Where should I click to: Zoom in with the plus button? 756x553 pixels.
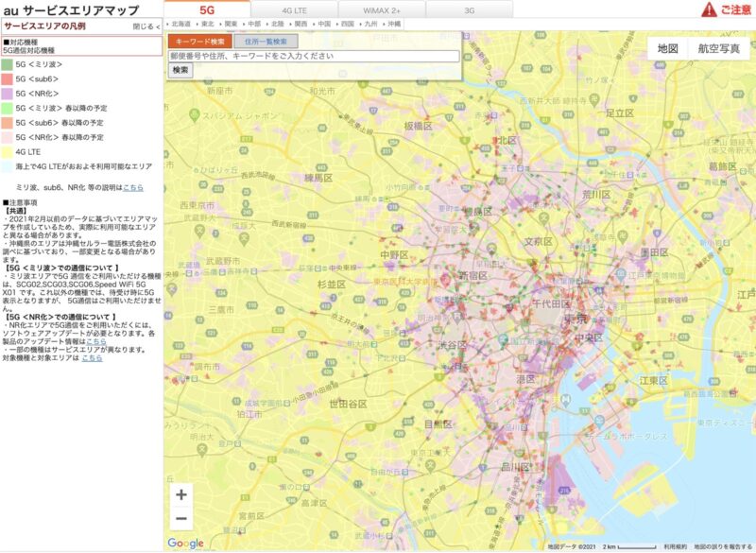[x=181, y=494]
